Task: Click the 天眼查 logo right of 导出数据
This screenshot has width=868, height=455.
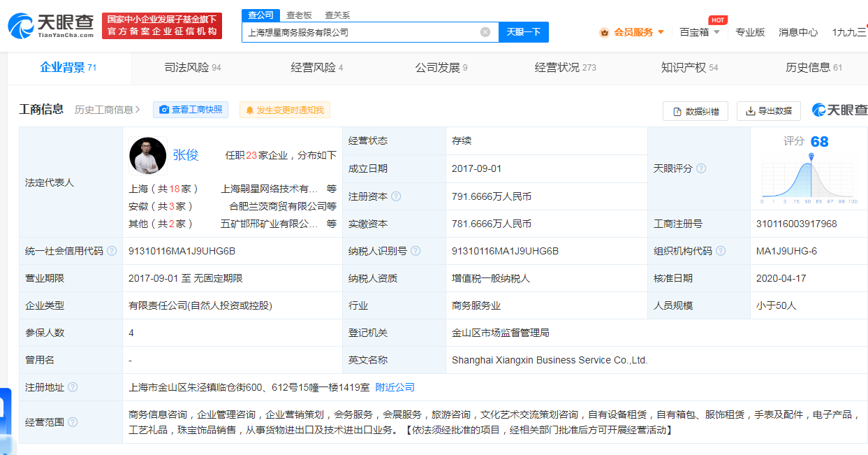Action: (839, 110)
